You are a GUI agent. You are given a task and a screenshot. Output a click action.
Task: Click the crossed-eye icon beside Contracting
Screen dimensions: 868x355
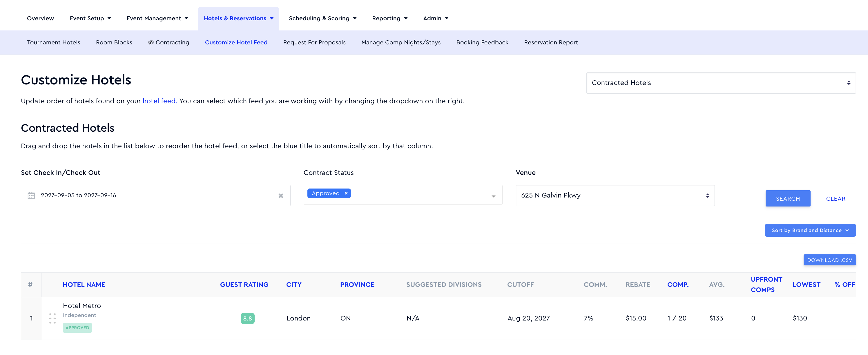click(x=151, y=42)
